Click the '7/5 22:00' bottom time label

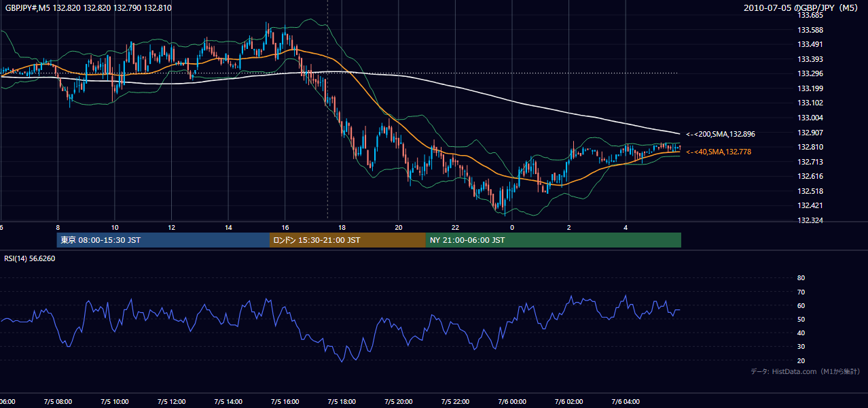pyautogui.click(x=456, y=402)
